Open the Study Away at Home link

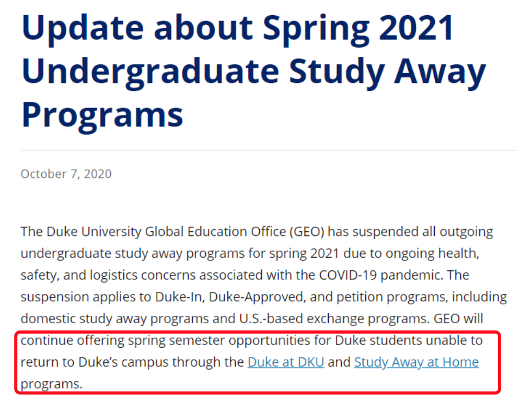point(417,362)
